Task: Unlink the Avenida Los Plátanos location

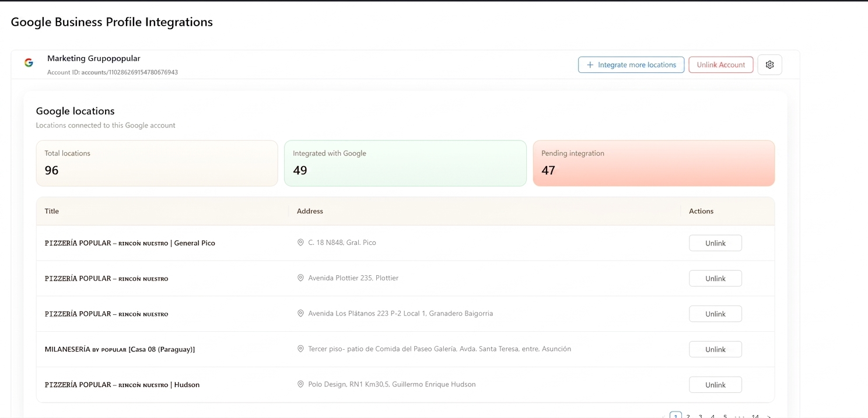Action: click(715, 314)
